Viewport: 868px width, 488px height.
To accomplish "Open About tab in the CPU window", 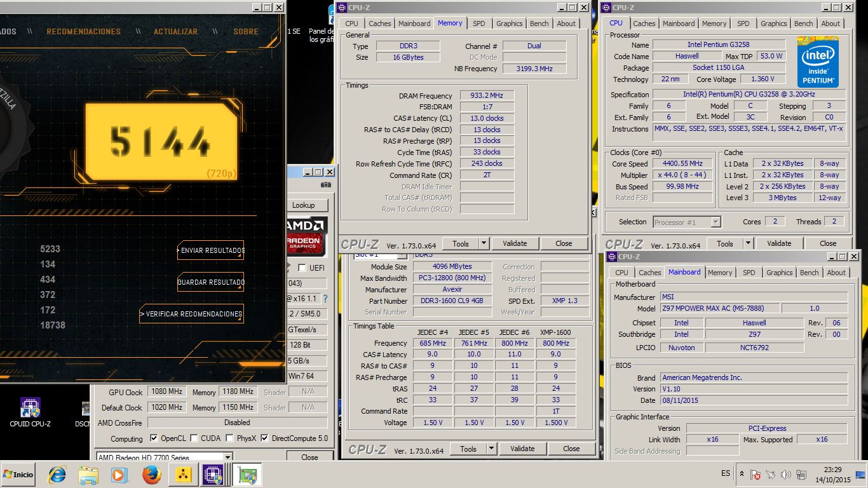I will click(x=831, y=24).
